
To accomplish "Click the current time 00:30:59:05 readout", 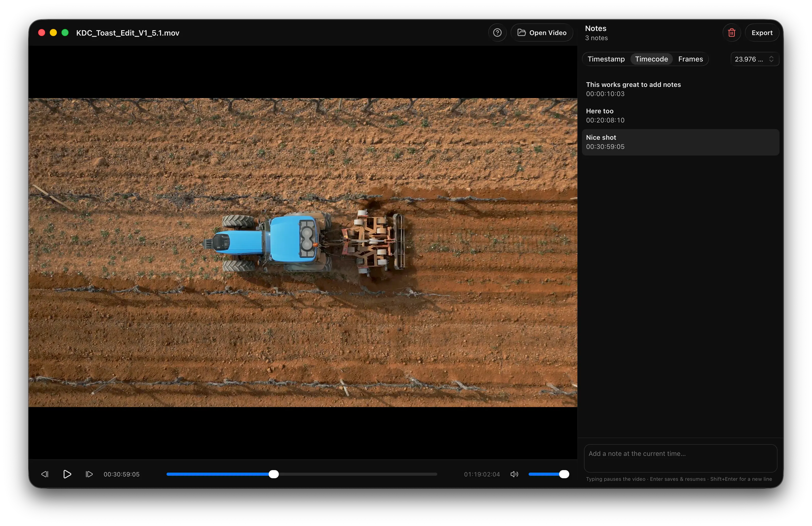I will point(121,474).
